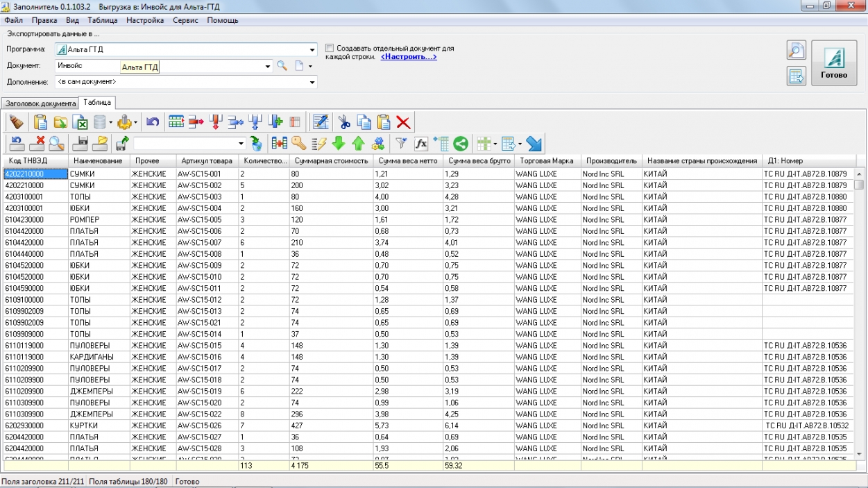This screenshot has width=868, height=488.
Task: Click the green down arrow icon
Action: coord(339,144)
